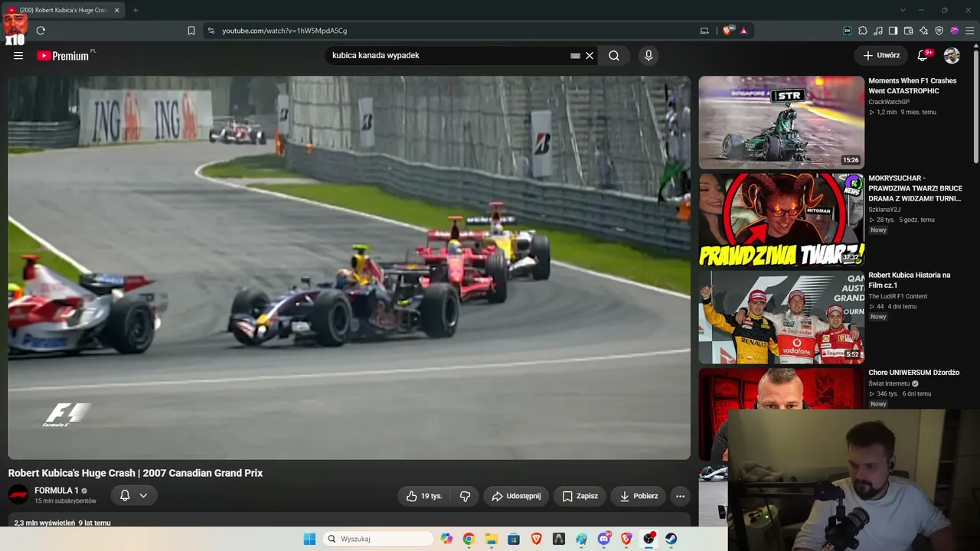Viewport: 980px width, 551px height.
Task: Submit search with the magnifier button
Action: click(614, 55)
